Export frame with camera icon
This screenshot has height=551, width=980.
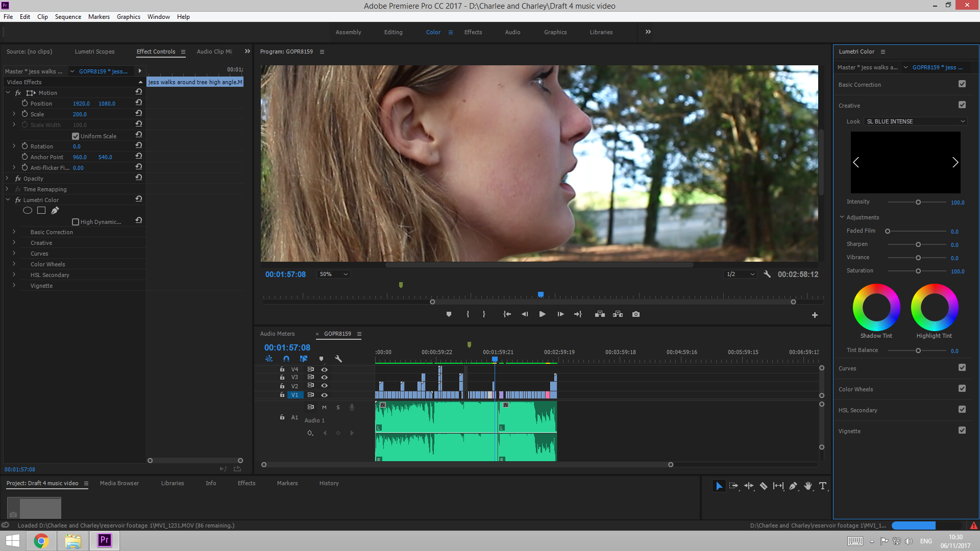click(636, 314)
